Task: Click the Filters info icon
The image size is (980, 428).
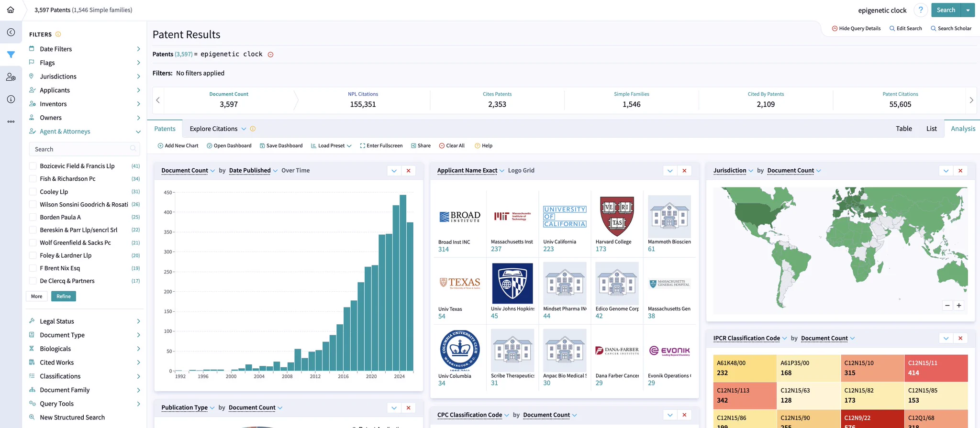Action: pos(58,34)
